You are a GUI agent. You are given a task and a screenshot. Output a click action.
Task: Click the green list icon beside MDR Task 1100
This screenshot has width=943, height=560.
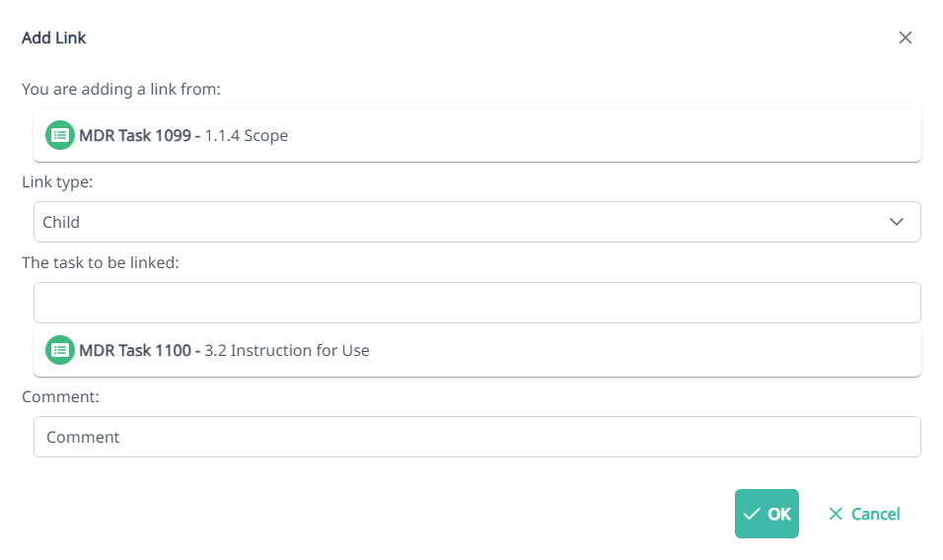click(x=60, y=350)
